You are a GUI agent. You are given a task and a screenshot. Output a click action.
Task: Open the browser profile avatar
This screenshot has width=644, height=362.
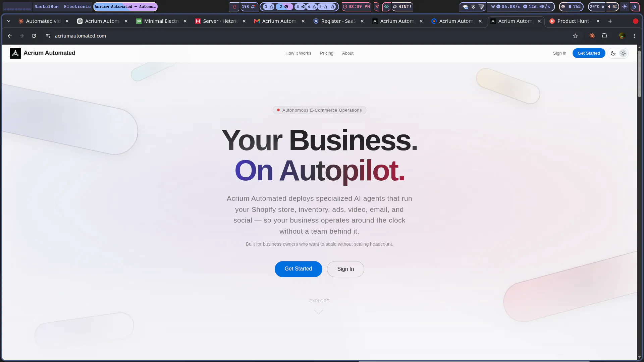[x=622, y=36]
